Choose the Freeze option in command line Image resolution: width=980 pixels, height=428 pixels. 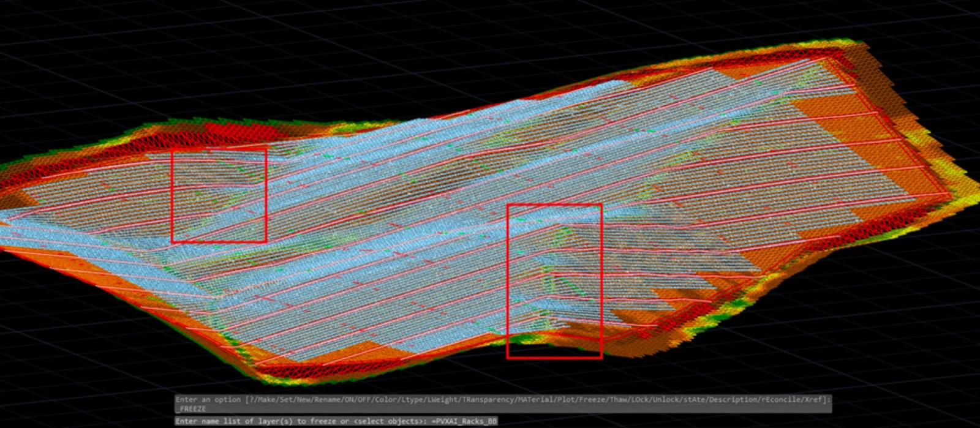click(x=593, y=400)
